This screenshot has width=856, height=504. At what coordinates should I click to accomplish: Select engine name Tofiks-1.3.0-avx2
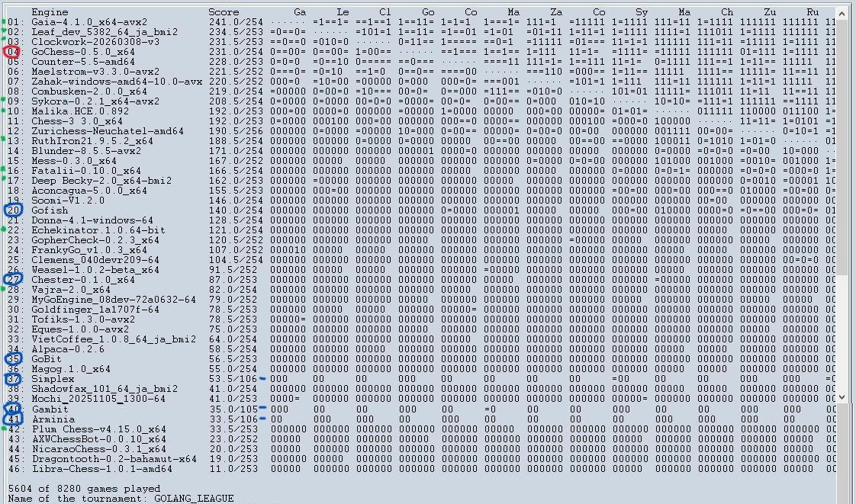tap(83, 319)
